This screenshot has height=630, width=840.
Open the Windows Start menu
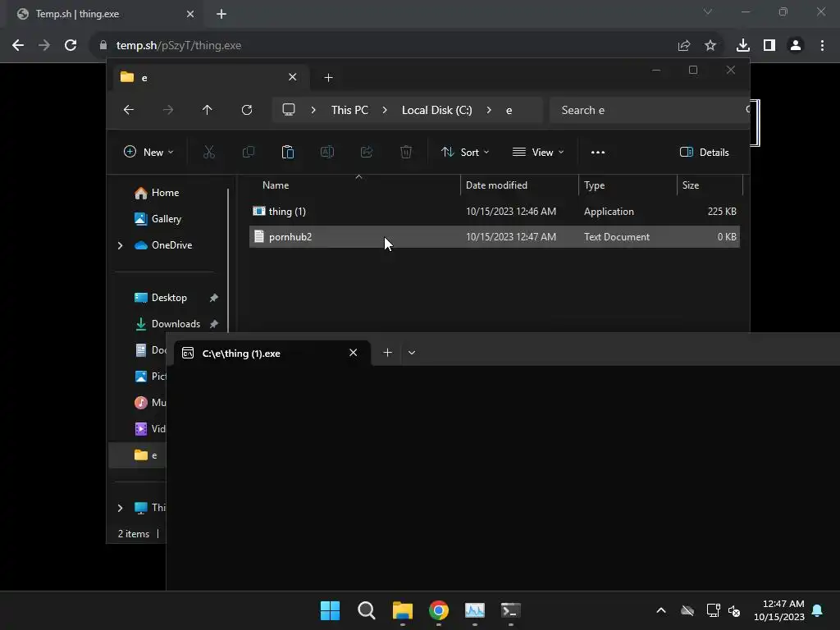point(330,610)
